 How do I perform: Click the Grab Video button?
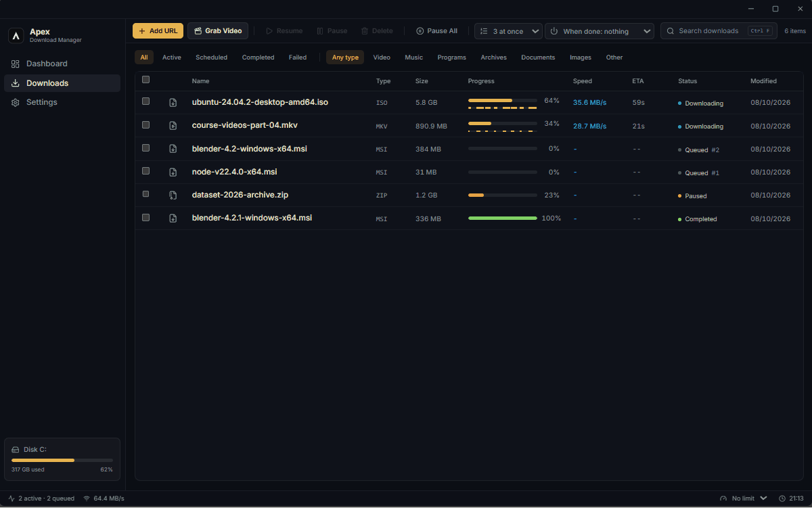[218, 31]
